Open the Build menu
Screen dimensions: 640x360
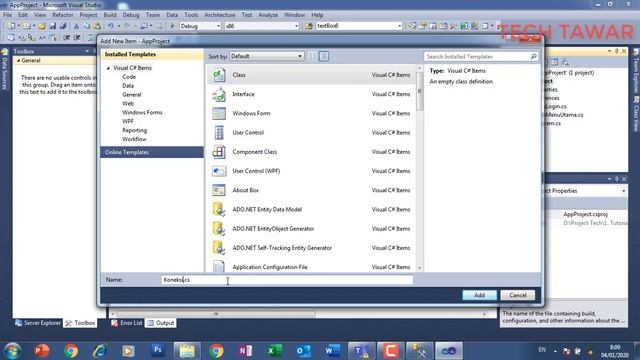coord(110,15)
